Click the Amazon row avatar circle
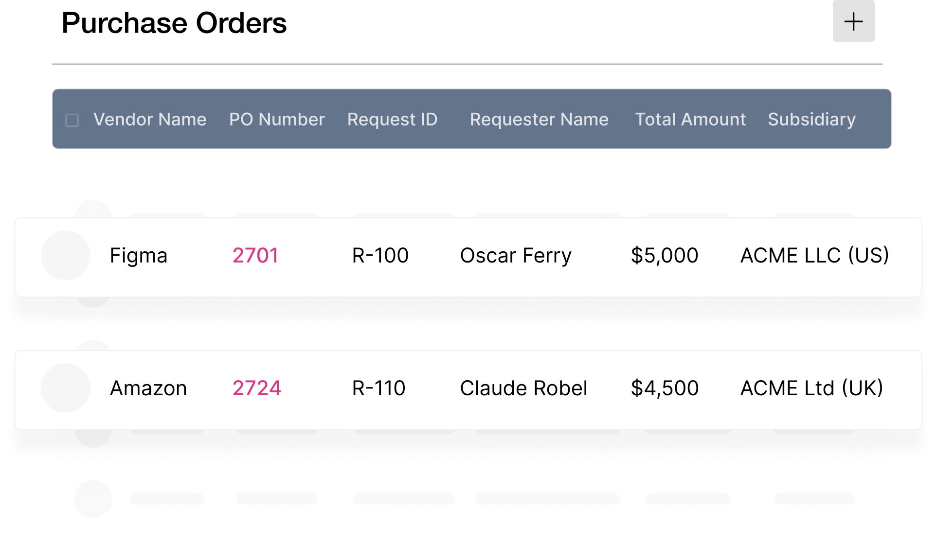This screenshot has width=937, height=560. click(x=66, y=388)
